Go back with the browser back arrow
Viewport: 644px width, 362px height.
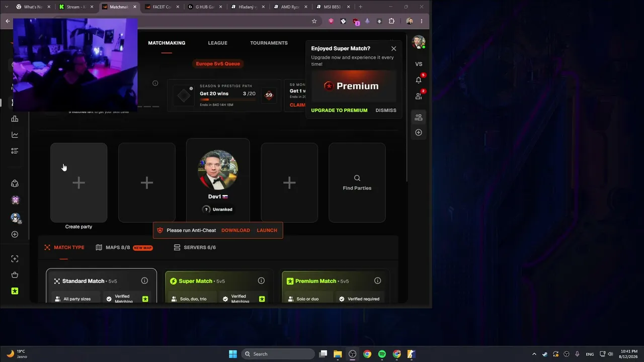8,21
